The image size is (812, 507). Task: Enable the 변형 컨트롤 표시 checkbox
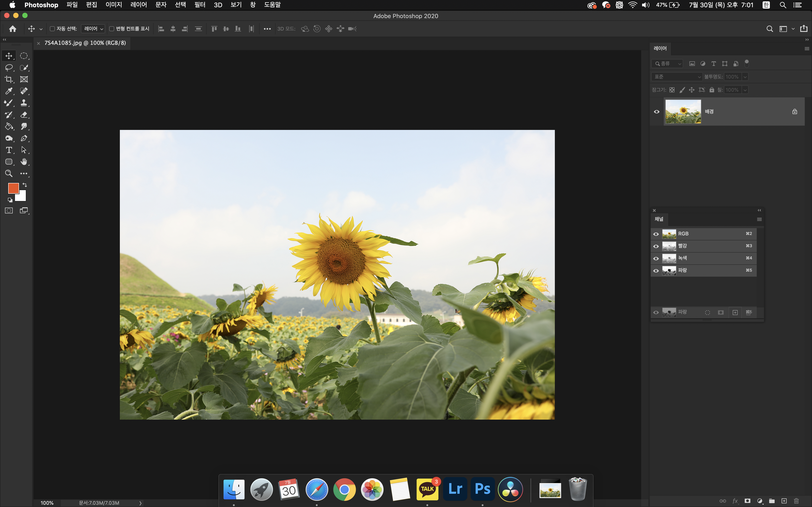click(x=112, y=29)
